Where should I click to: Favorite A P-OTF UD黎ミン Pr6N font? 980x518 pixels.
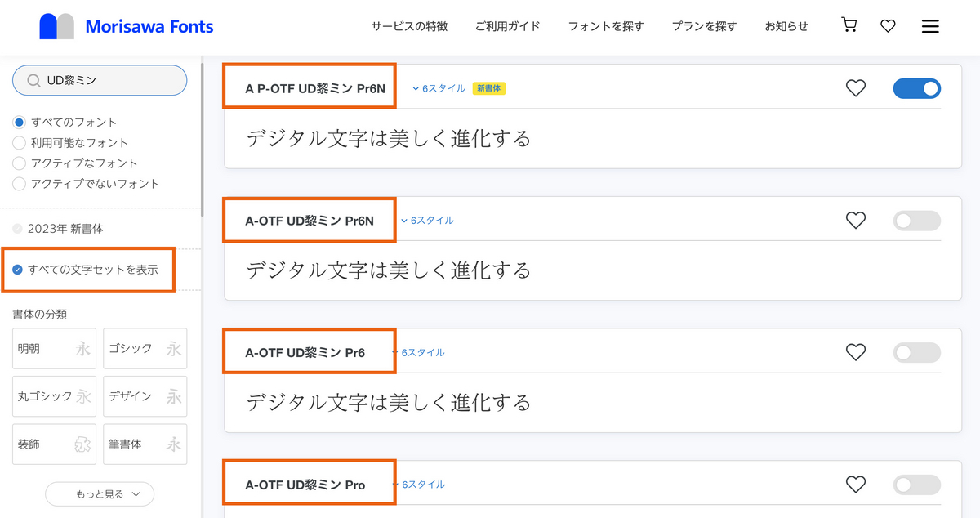[x=855, y=88]
